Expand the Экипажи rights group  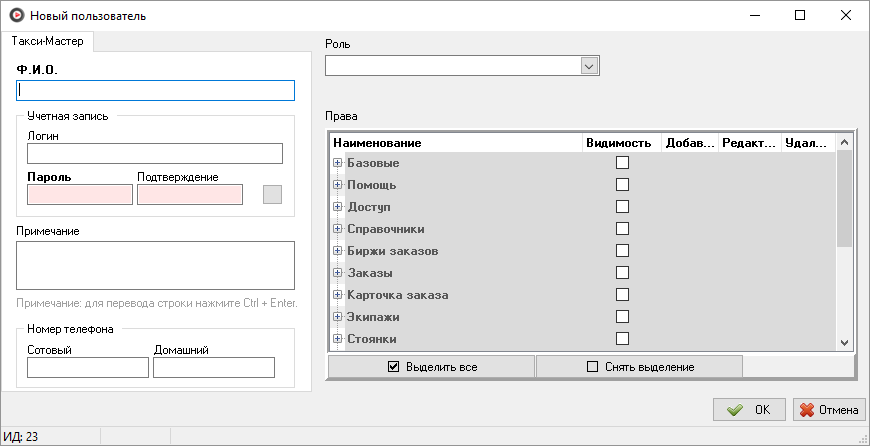(338, 317)
